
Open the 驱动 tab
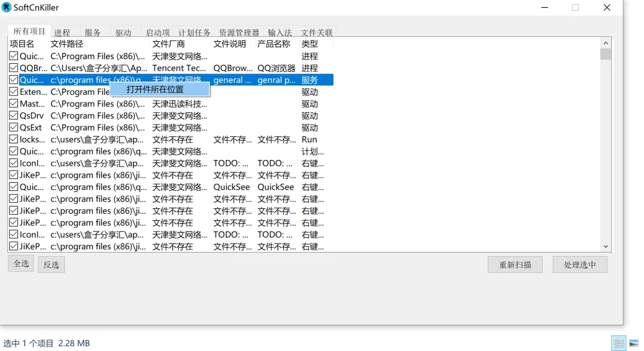(123, 32)
